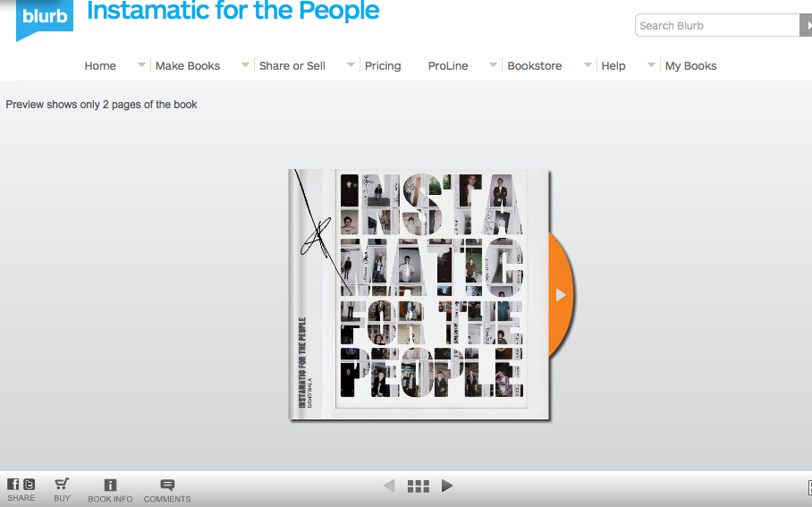Click the Instamatic for the People book cover
This screenshot has width=812, height=507.
point(419,294)
